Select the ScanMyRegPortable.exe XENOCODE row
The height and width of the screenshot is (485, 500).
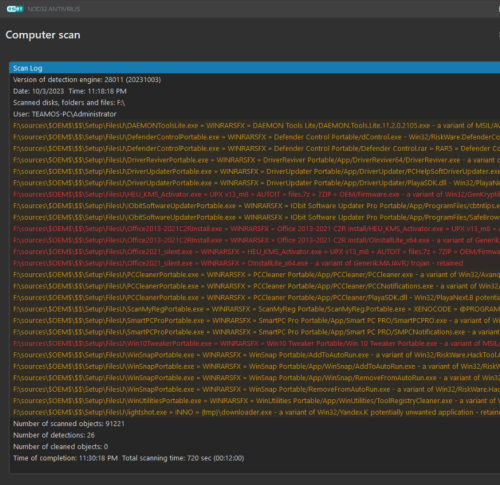(255, 309)
